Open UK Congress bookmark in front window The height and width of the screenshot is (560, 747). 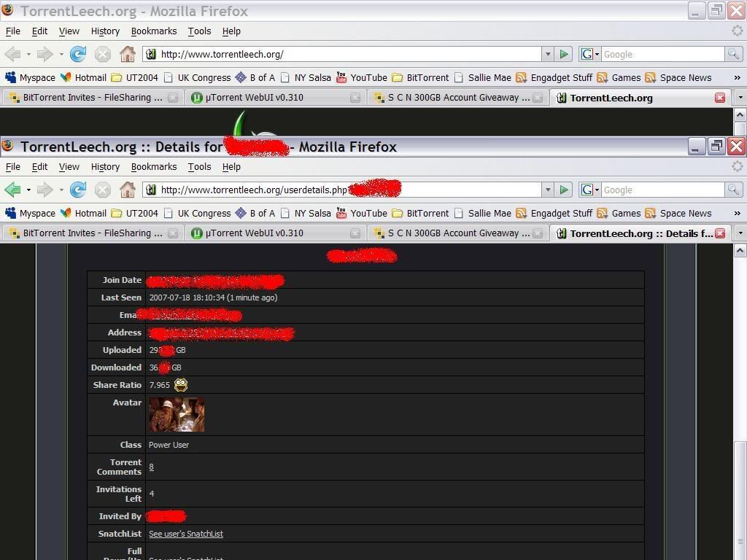[x=197, y=214]
